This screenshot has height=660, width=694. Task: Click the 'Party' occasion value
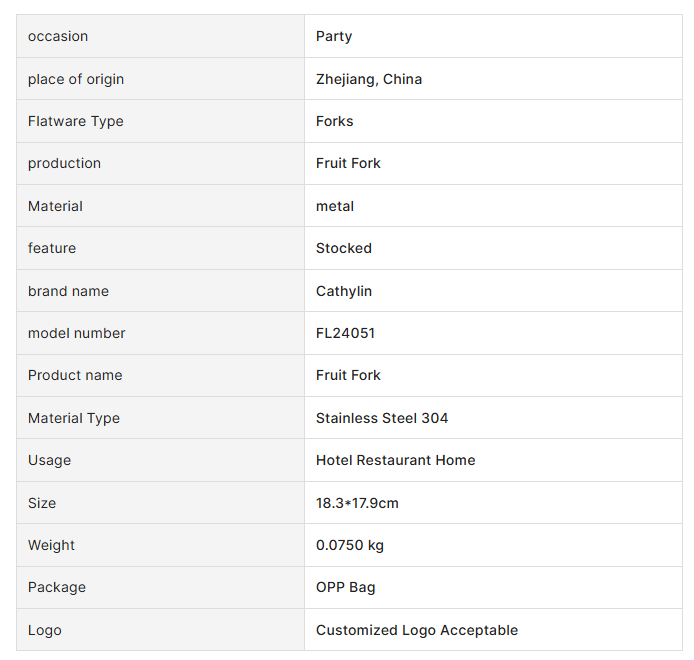tap(334, 36)
